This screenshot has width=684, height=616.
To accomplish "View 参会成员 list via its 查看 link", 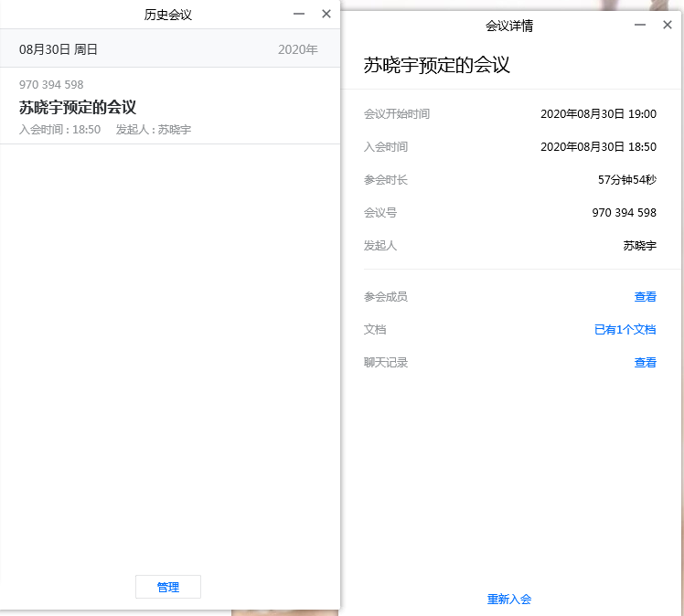I will [x=645, y=297].
